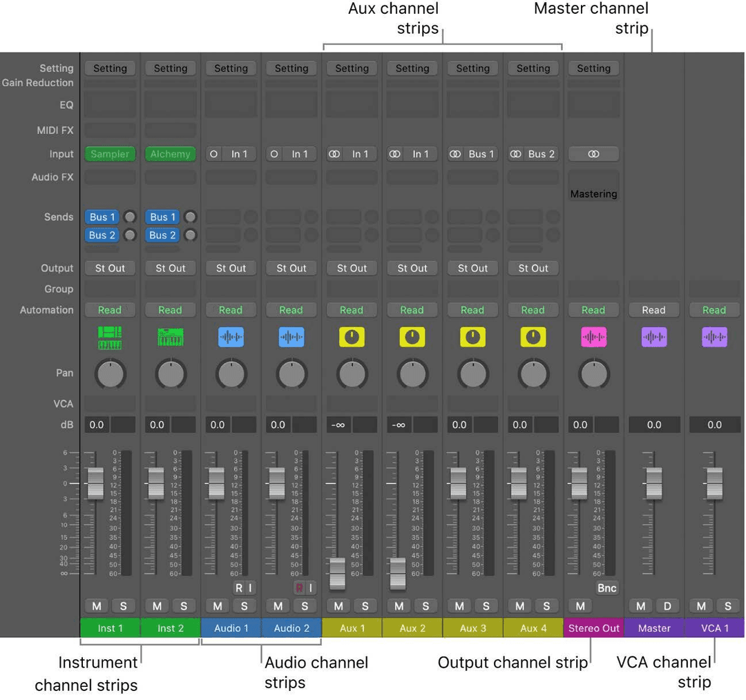The height and width of the screenshot is (700, 746).
Task: Click the Stereo Out pink waveform icon
Action: point(593,337)
